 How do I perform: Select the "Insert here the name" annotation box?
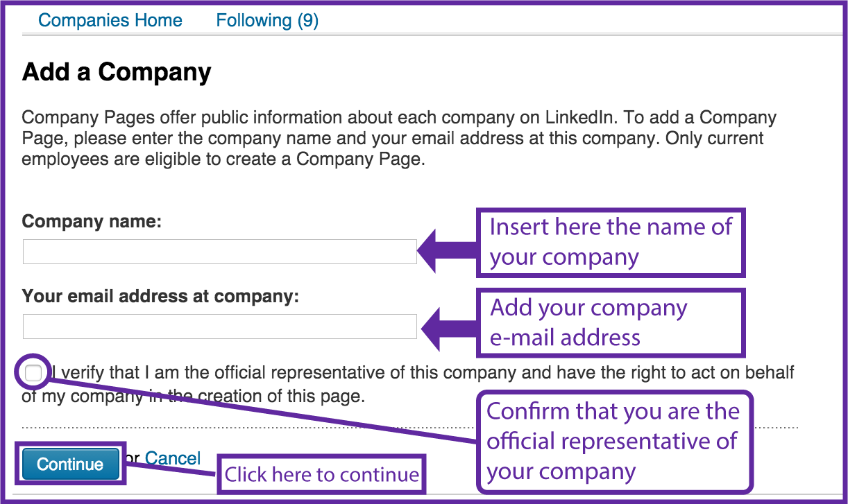pos(610,242)
